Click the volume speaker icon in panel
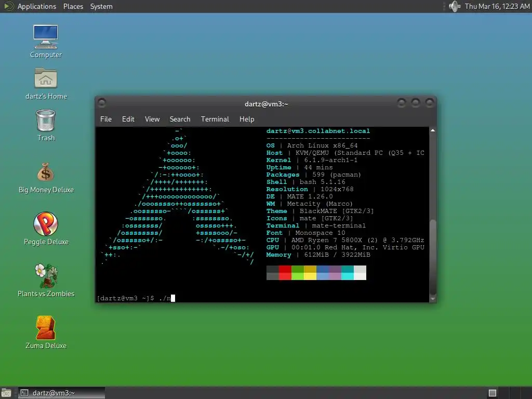532x399 pixels. (454, 6)
